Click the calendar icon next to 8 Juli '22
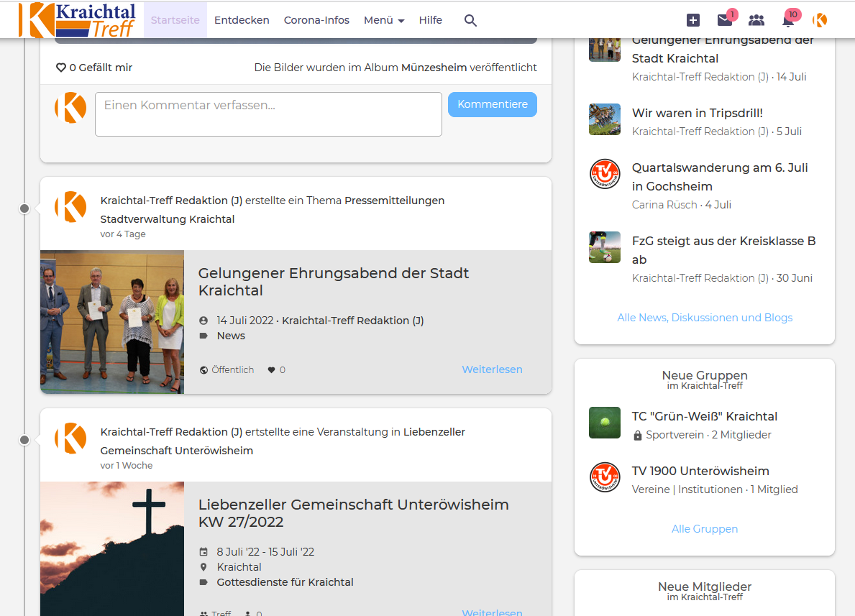The image size is (855, 616). coord(204,552)
